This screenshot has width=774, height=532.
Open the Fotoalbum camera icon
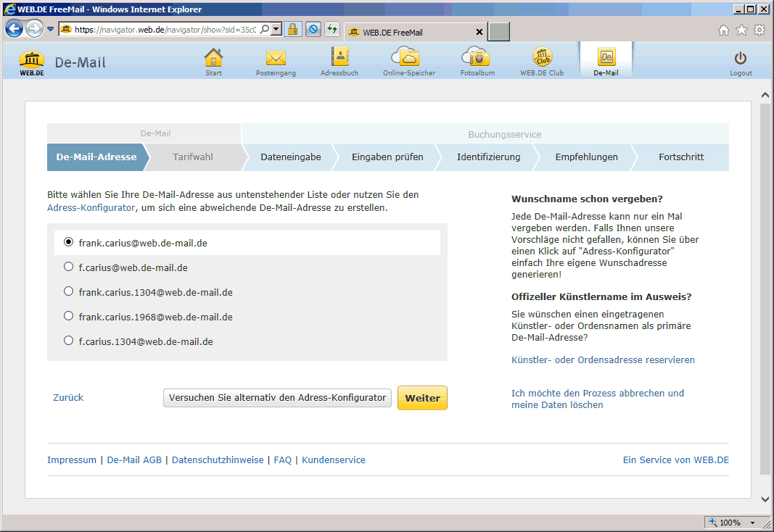pos(477,62)
